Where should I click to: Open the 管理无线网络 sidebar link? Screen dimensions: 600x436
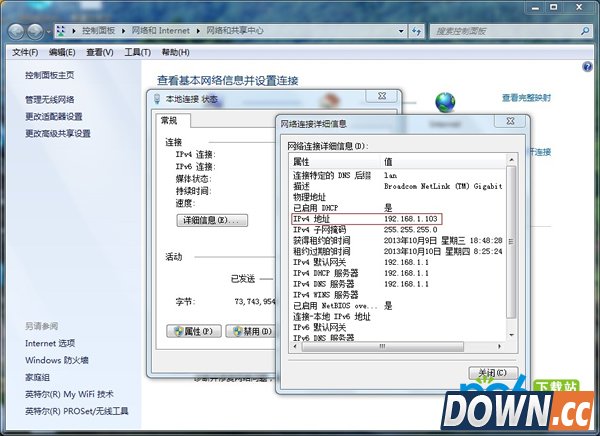point(50,100)
